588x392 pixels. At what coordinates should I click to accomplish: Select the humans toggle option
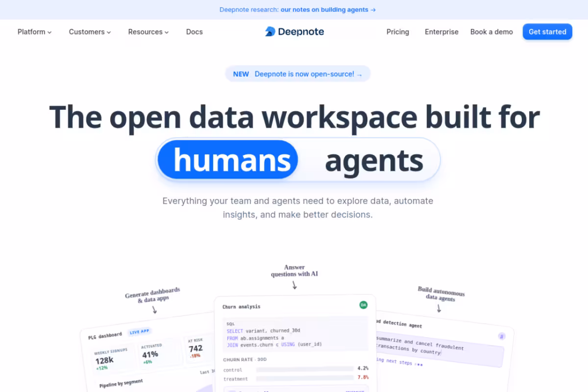(228, 160)
